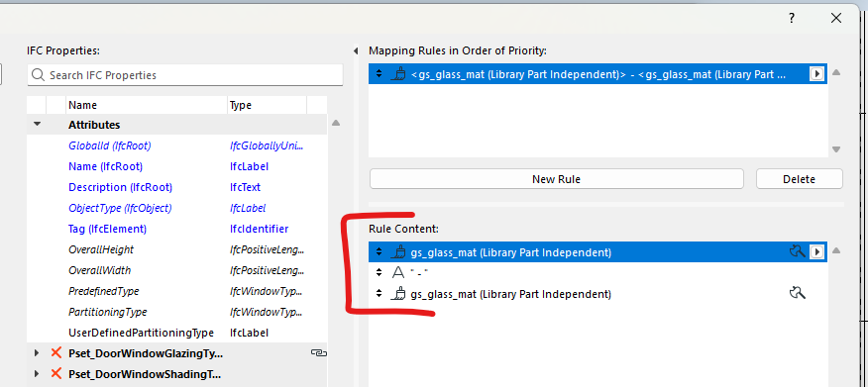Click paint bucket icon of first Rule Content row
The height and width of the screenshot is (387, 868).
coord(397,252)
